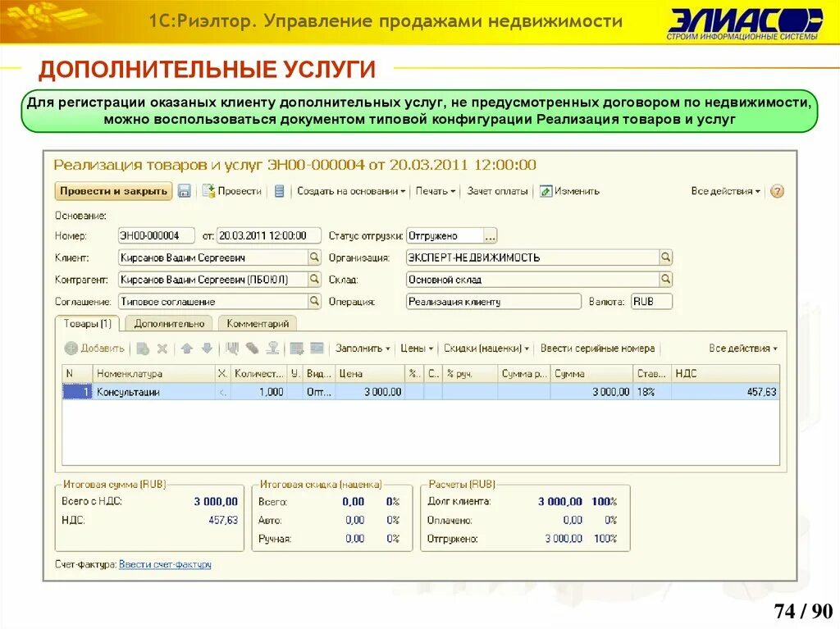Click Цена column header
This screenshot has width=840, height=629.
pos(370,373)
